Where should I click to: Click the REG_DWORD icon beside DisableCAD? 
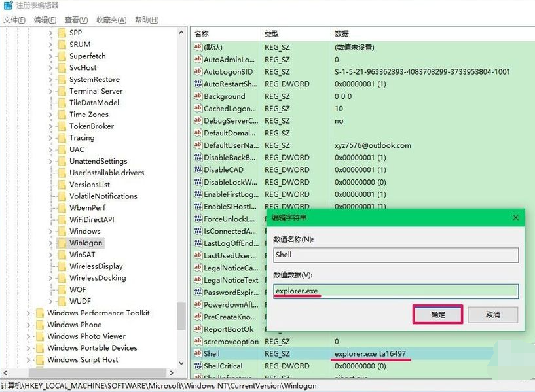pyautogui.click(x=198, y=169)
